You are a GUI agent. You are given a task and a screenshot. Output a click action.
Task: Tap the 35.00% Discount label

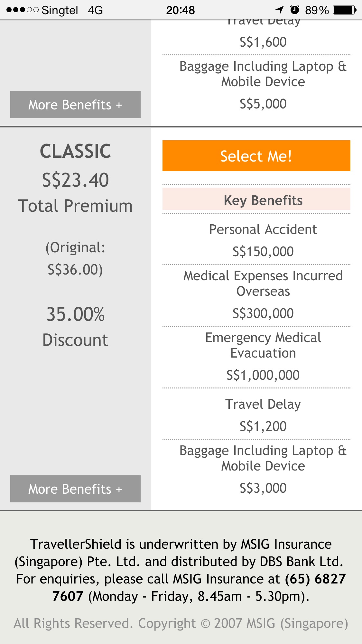coord(75,327)
